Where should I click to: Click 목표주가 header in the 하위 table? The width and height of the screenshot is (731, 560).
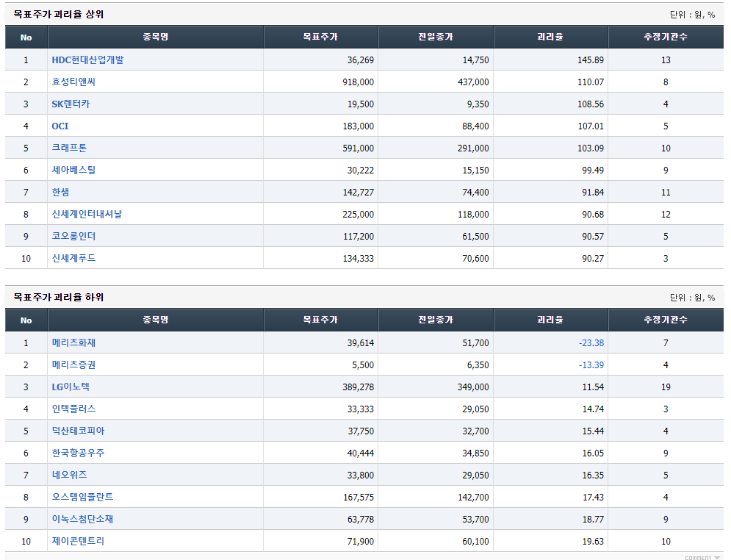[321, 320]
